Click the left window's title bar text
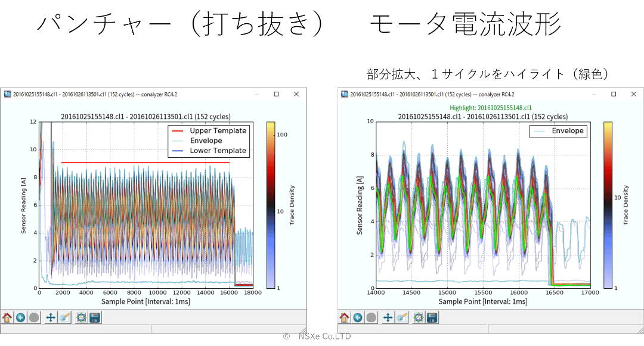 (95, 94)
